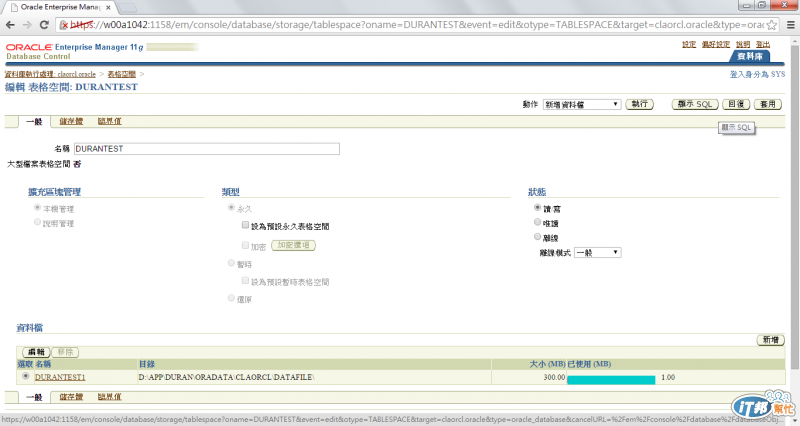
Task: Click the insecure https warning icon
Action: (x=64, y=24)
